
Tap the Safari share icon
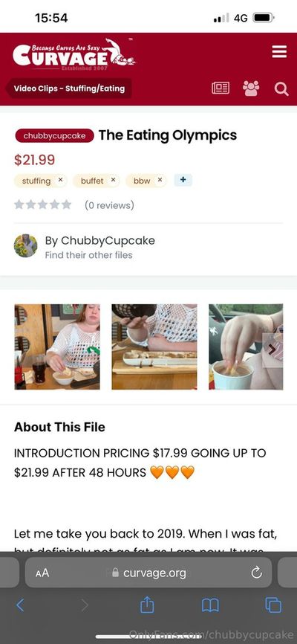pyautogui.click(x=147, y=605)
